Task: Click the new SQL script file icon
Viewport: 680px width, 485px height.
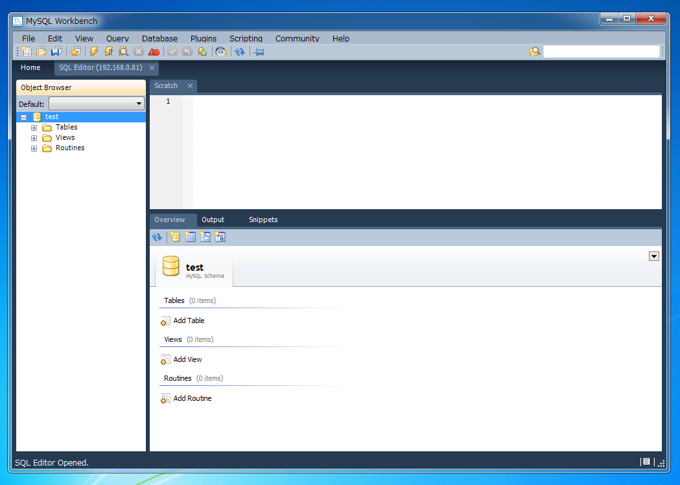Action: tap(27, 52)
